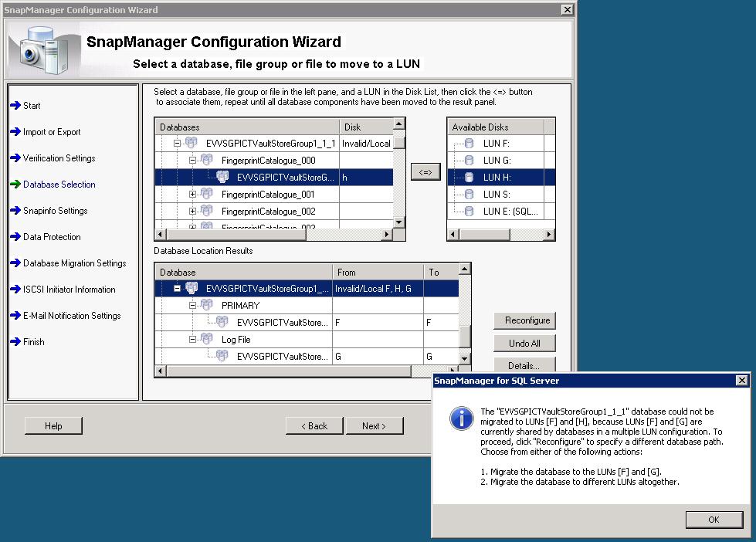The height and width of the screenshot is (542, 756).
Task: Click the Log File group icon
Action: (x=206, y=340)
